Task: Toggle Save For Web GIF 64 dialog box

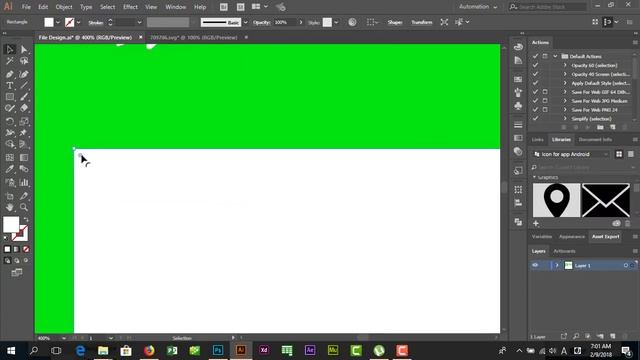Action: click(545, 92)
